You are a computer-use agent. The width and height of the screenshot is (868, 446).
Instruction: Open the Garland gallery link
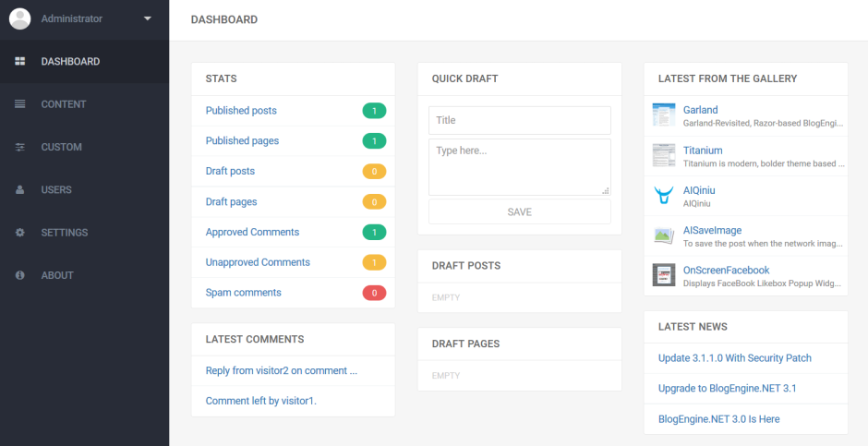pos(700,110)
